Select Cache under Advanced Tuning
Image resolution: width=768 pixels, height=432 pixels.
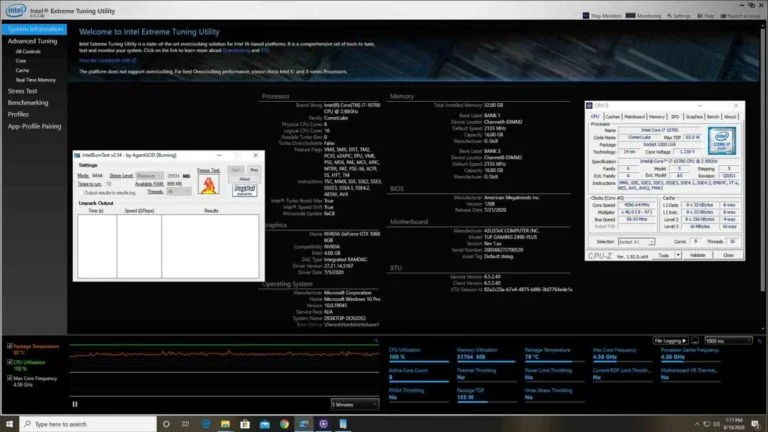click(22, 71)
